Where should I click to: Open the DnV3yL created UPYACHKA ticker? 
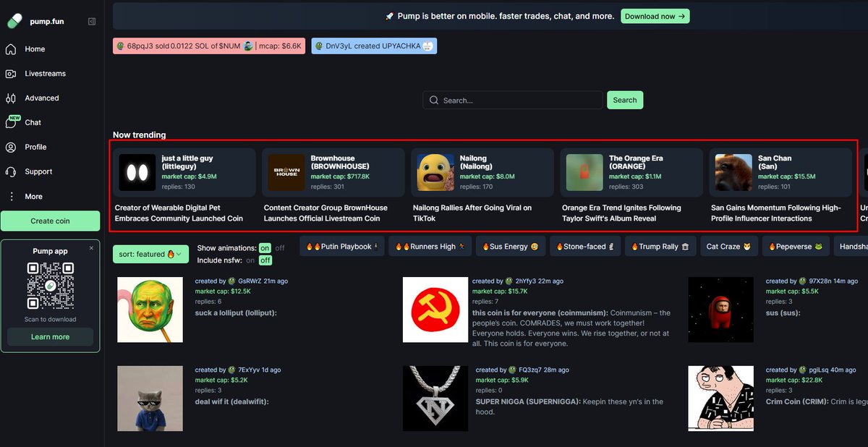374,46
